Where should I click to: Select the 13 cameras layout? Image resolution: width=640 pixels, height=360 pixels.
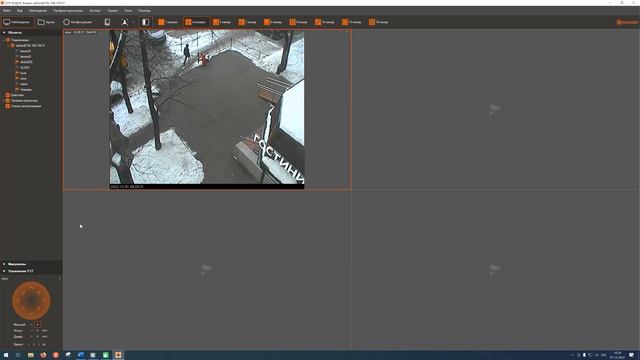click(x=352, y=22)
